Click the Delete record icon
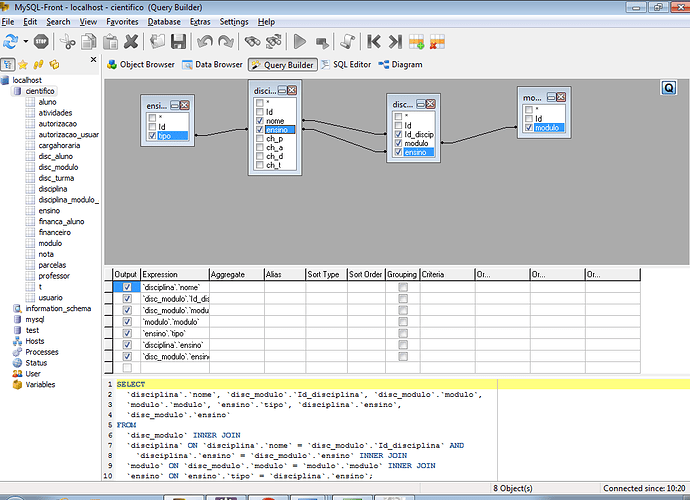Image resolution: width=690 pixels, height=500 pixels. pyautogui.click(x=437, y=42)
